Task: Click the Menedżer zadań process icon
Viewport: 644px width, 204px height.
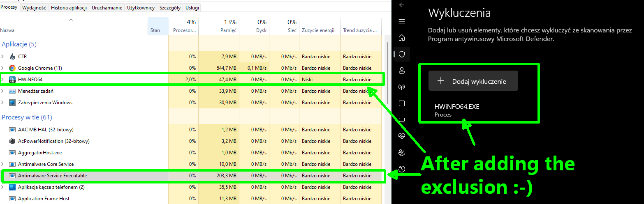Action: tap(12, 91)
